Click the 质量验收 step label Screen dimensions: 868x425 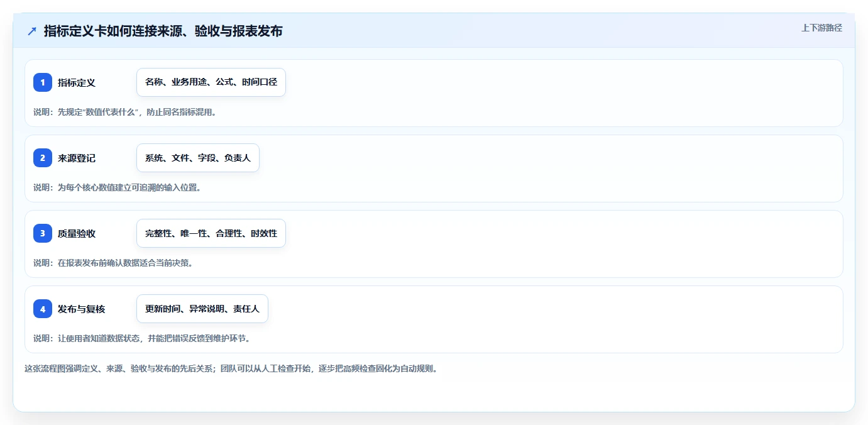pos(77,233)
